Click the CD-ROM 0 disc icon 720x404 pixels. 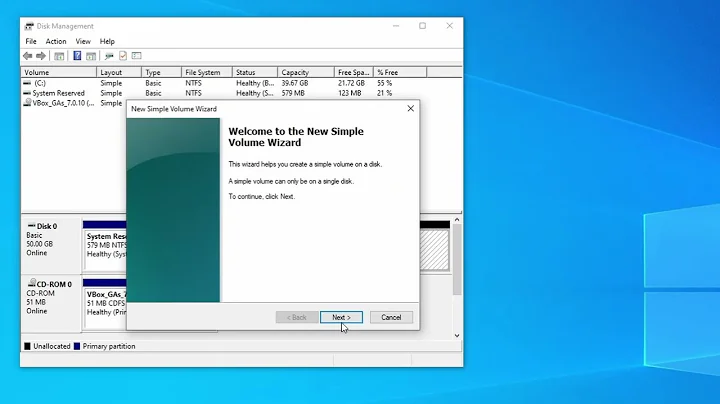pyautogui.click(x=31, y=283)
